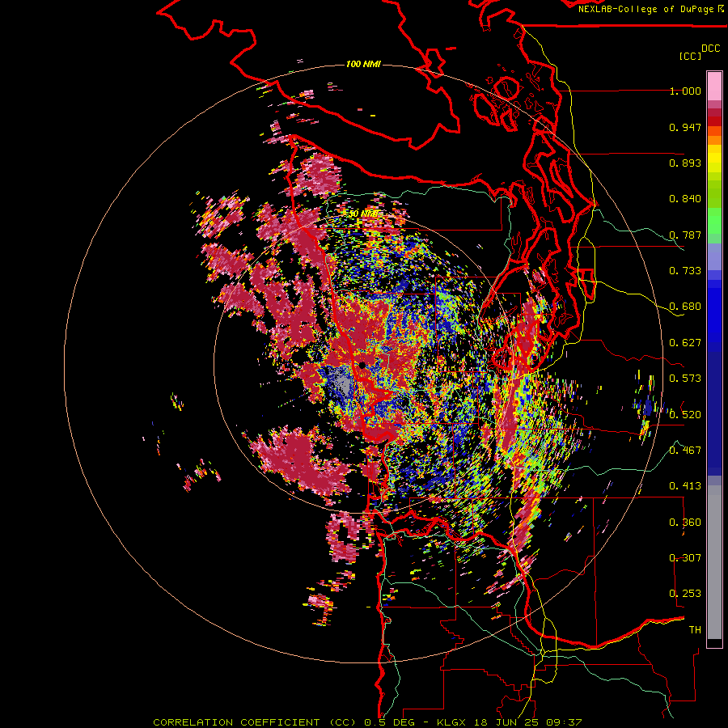Pick the yellow color bar segment

pos(714,159)
